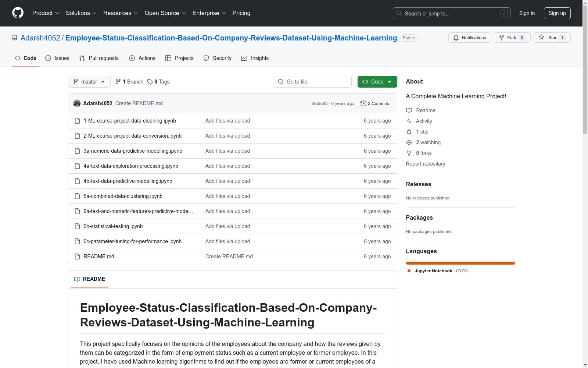
Task: Click file icon for 6b-statistical-testing.ipynb
Action: coord(77,226)
